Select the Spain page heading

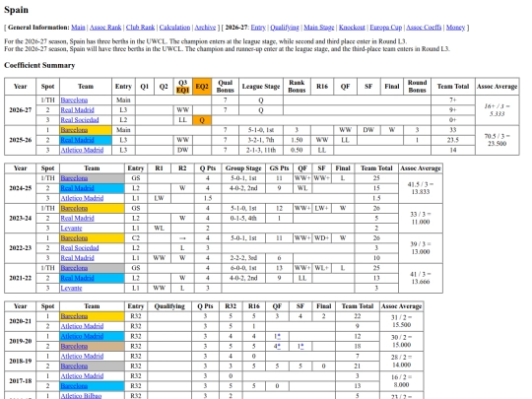tap(16, 10)
